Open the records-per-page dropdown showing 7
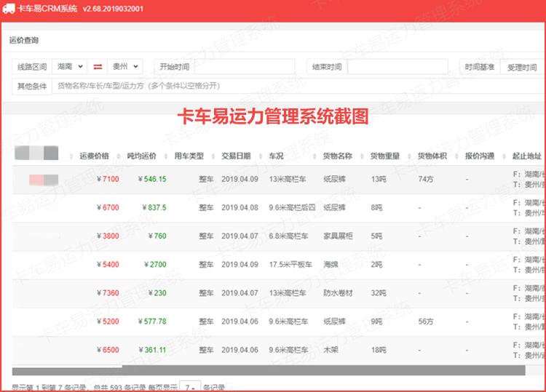Image resolution: width=546 pixels, height=392 pixels. coord(190,387)
